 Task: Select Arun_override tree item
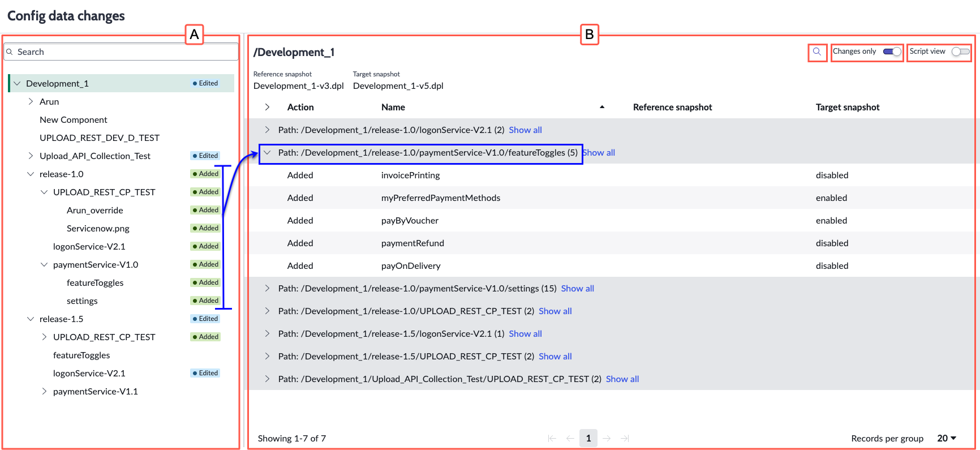95,210
